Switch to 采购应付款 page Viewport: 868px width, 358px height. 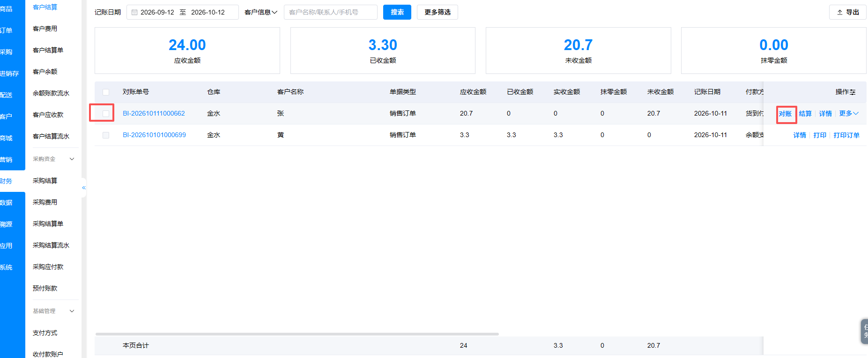pos(48,267)
